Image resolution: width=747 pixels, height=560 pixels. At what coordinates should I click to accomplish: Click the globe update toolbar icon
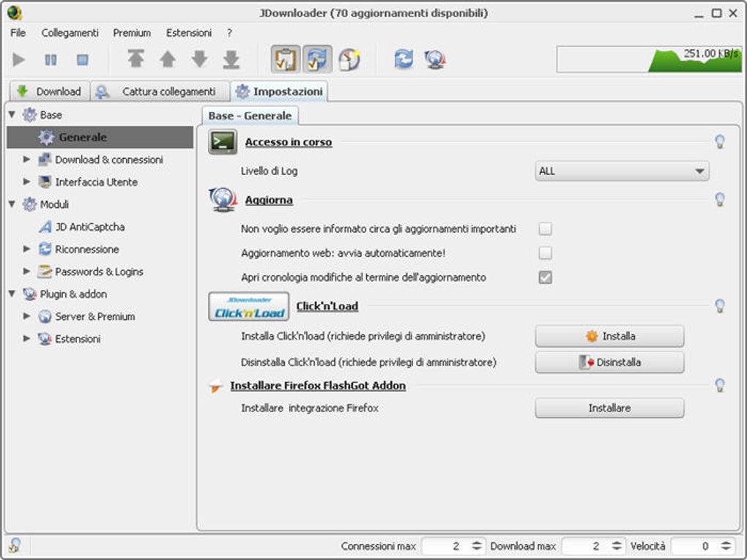pyautogui.click(x=435, y=59)
